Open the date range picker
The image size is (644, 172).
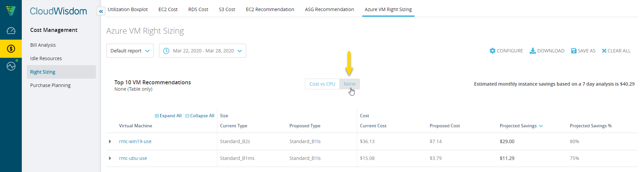pyautogui.click(x=202, y=51)
